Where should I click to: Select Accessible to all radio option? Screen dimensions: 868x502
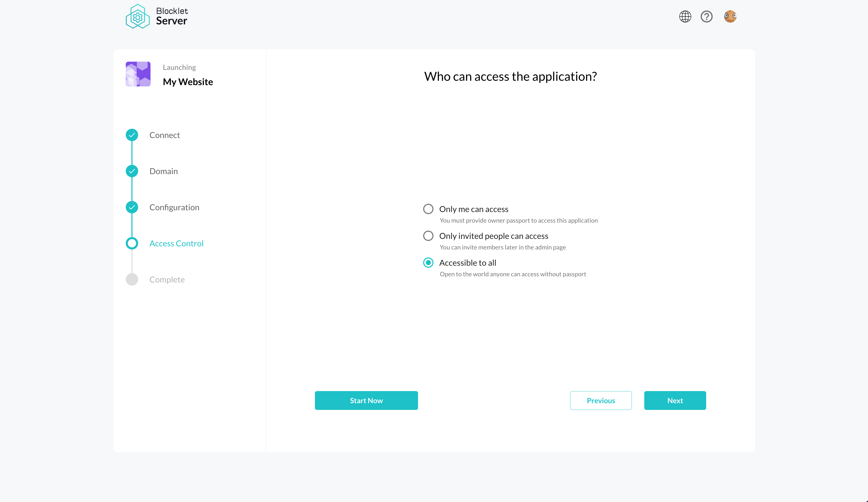tap(428, 263)
